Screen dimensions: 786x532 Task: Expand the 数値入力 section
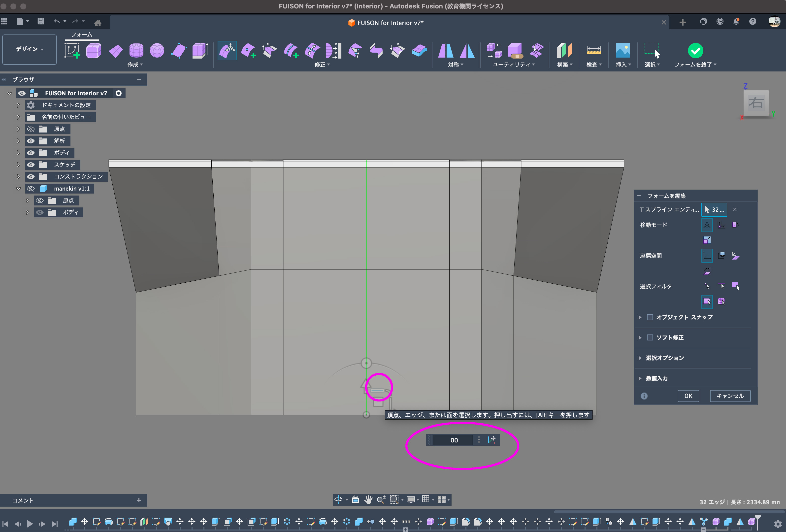[640, 378]
